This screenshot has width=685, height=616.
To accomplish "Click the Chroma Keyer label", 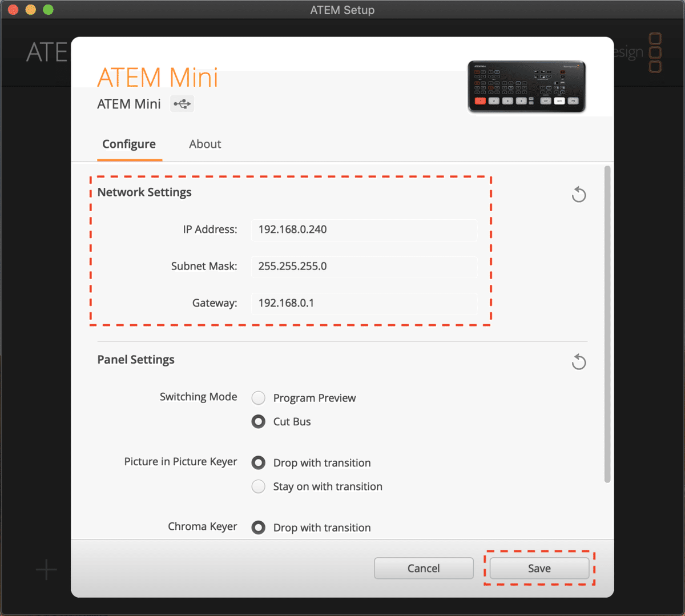I will pyautogui.click(x=202, y=526).
